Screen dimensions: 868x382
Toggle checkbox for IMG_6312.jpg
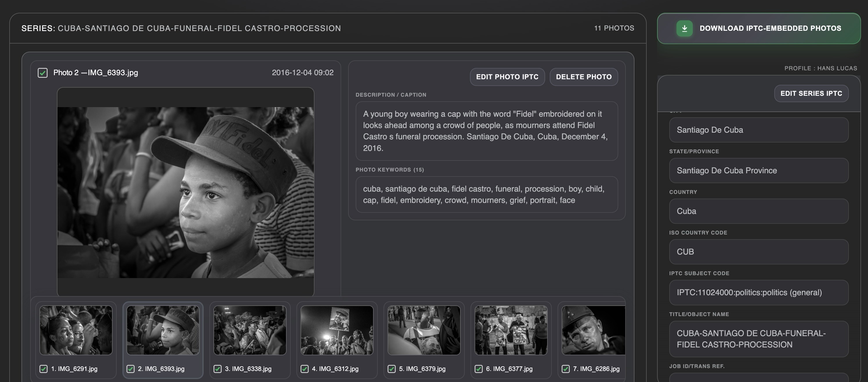coord(304,369)
